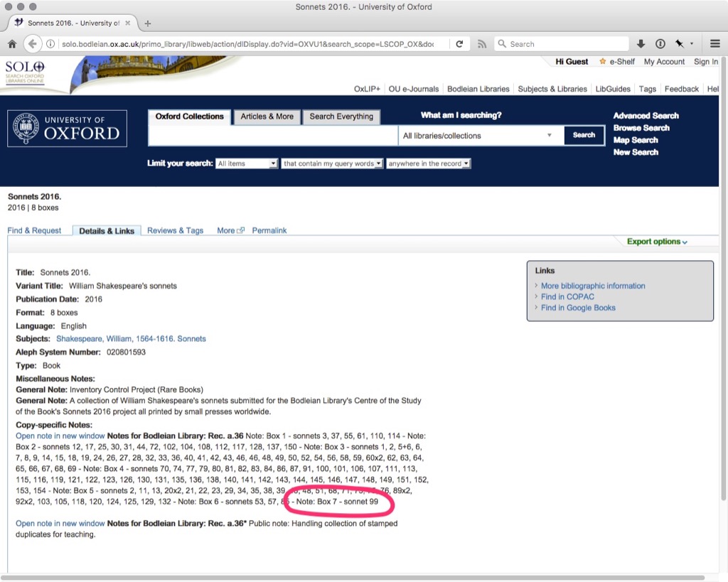728x582 pixels.
Task: Click the Aleph System Number 020801593
Action: tap(126, 352)
